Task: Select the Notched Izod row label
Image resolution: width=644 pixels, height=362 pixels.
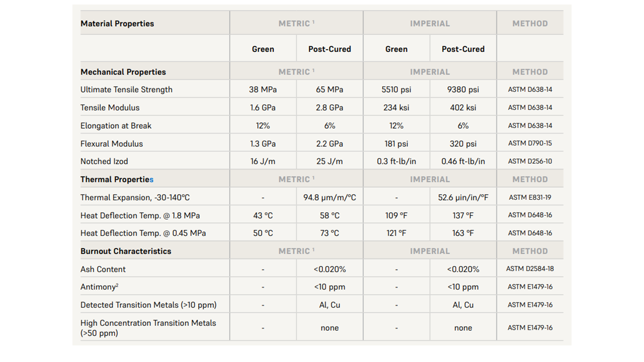Action: (104, 161)
